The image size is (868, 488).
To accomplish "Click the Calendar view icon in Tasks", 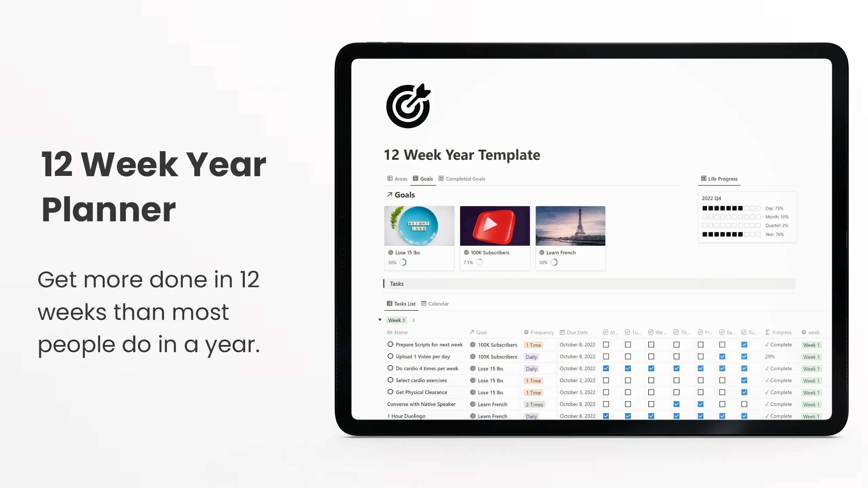I will pos(424,303).
